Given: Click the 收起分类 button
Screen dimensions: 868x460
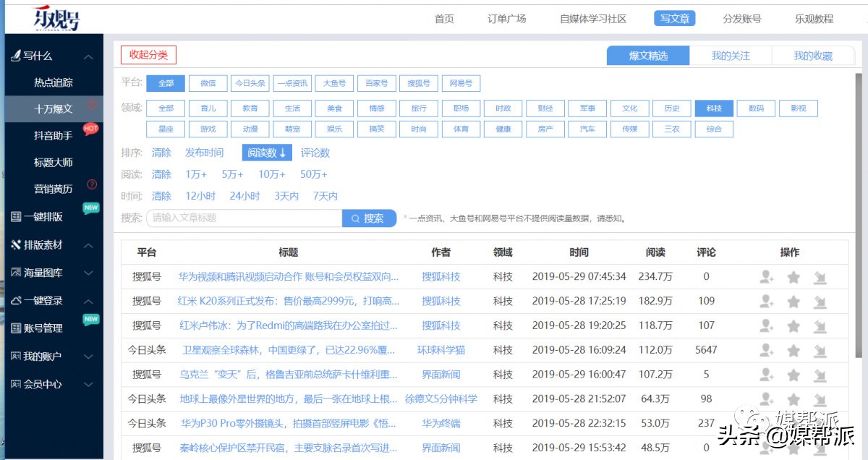Looking at the screenshot, I should (148, 55).
